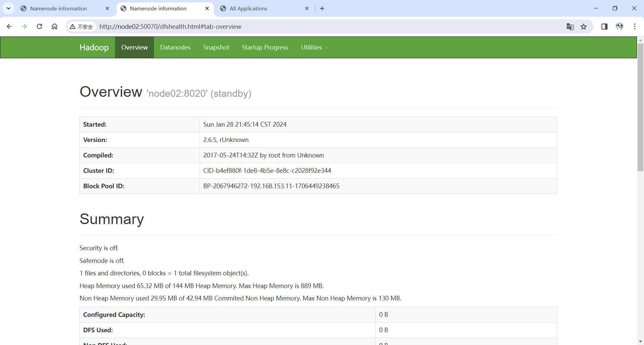
Task: Restore down the browser window
Action: tap(615, 8)
